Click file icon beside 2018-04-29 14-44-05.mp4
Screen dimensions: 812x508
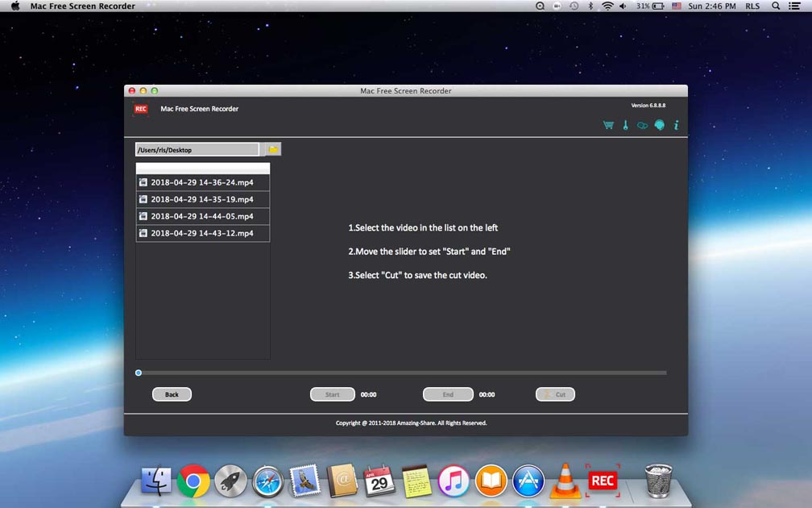143,216
